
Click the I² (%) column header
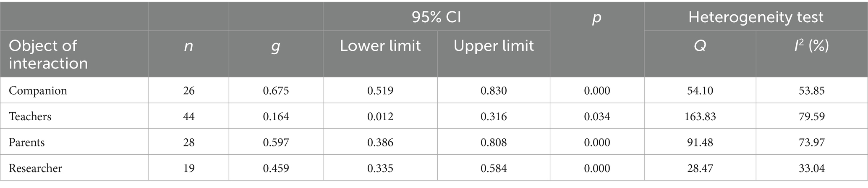point(811,46)
